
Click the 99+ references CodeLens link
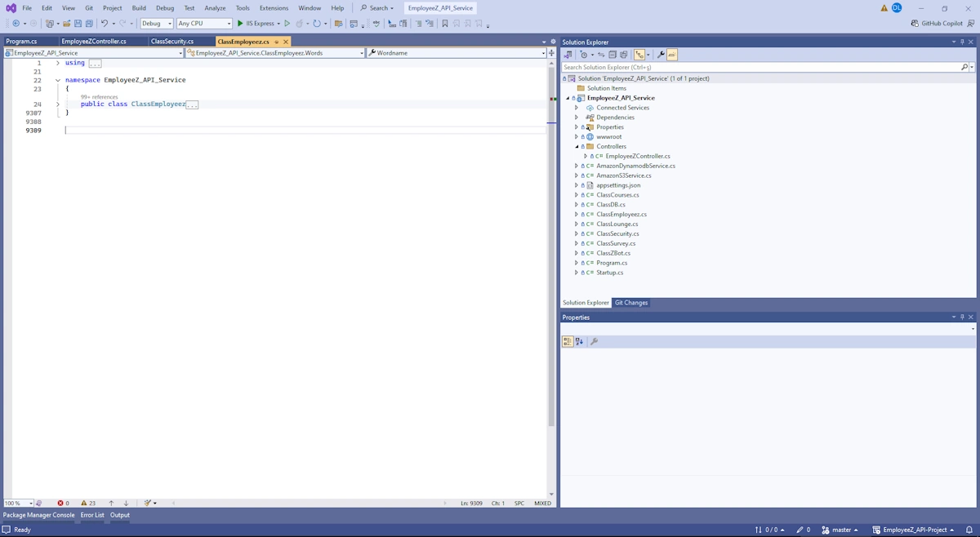pyautogui.click(x=99, y=97)
